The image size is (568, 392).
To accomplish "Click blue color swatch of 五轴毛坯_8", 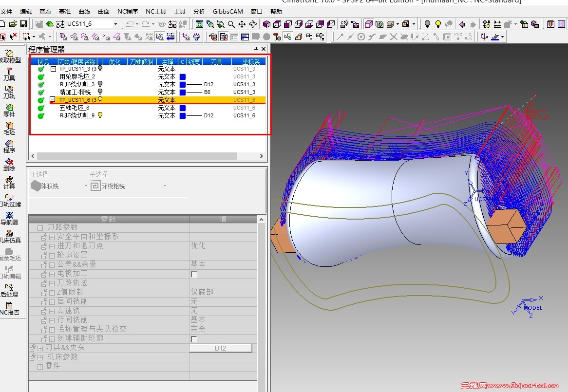I will click(x=183, y=108).
